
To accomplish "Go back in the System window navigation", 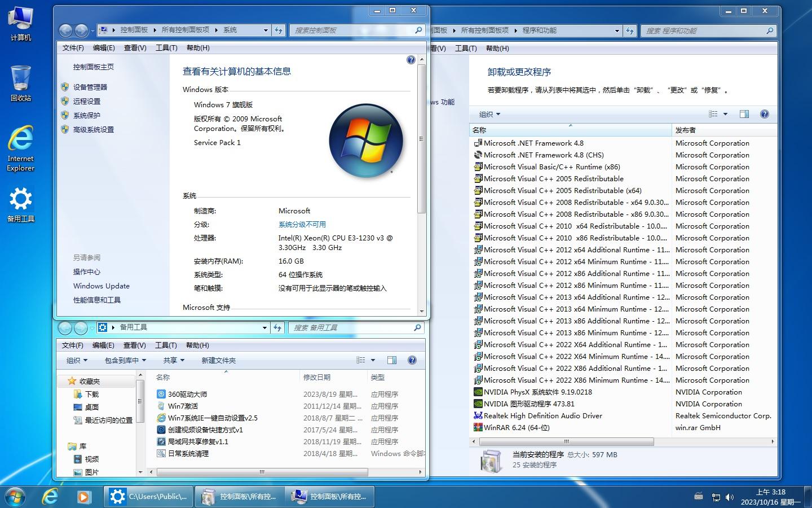I will (65, 30).
